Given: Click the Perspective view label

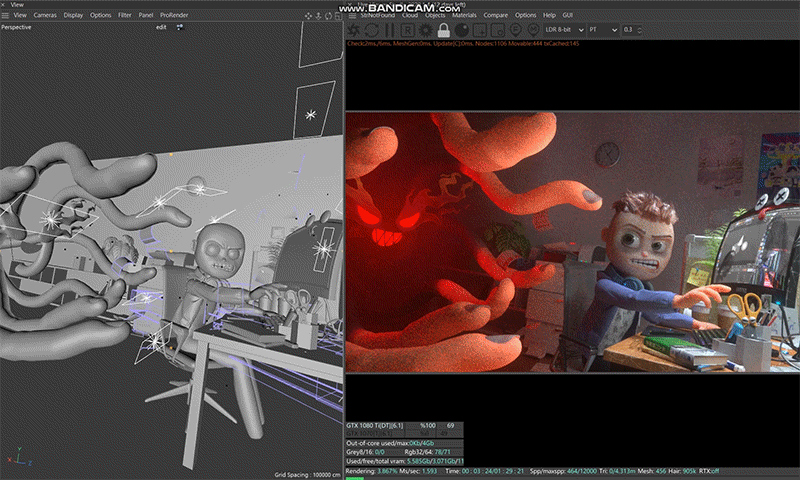Looking at the screenshot, I should click(16, 27).
